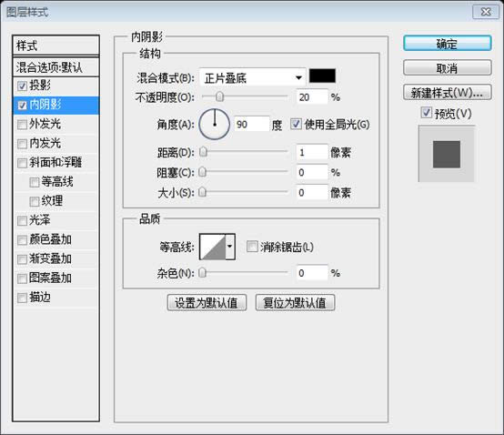Toggle 使用全局光 checkbox
The image size is (504, 435).
coord(296,124)
